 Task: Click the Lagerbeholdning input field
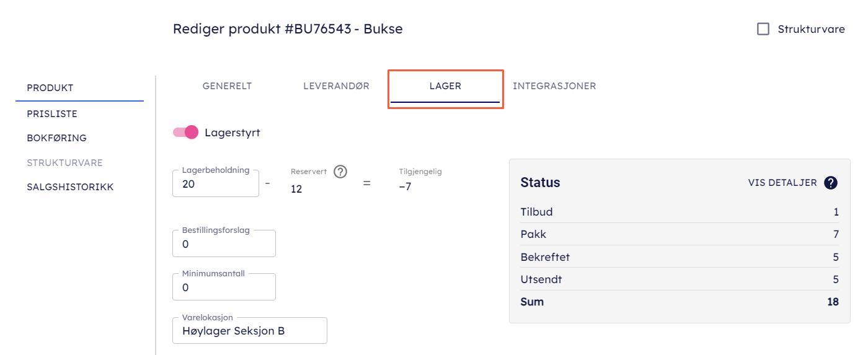click(216, 184)
